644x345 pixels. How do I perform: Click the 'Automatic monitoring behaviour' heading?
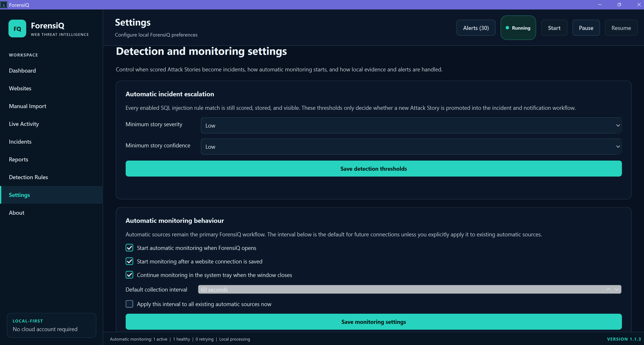point(175,221)
